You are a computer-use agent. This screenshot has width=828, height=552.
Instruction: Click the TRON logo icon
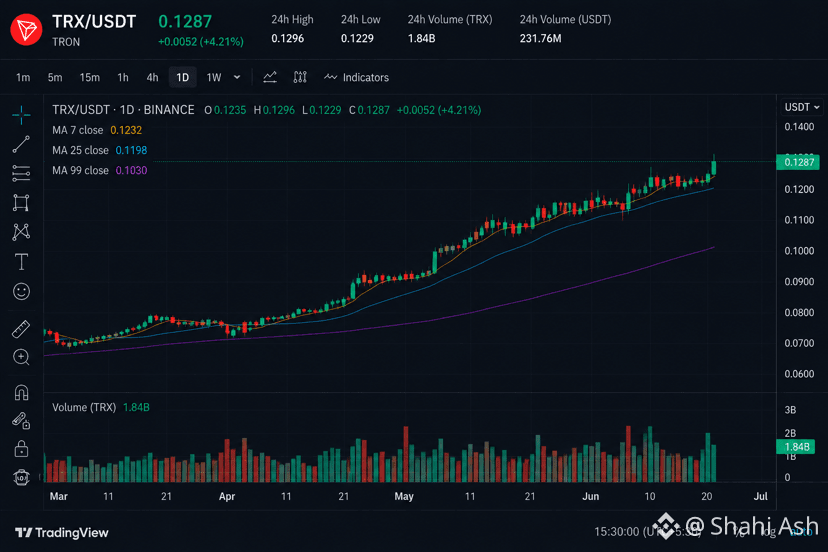click(x=26, y=30)
